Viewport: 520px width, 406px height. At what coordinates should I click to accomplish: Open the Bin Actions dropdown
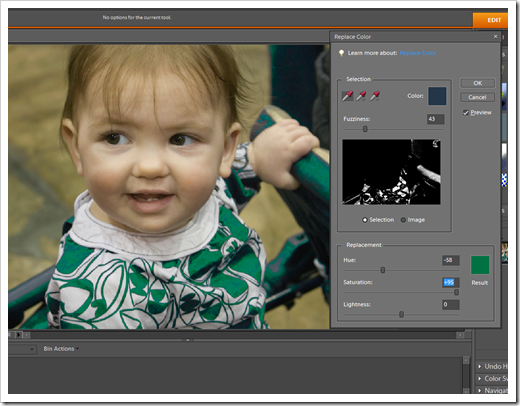point(61,349)
